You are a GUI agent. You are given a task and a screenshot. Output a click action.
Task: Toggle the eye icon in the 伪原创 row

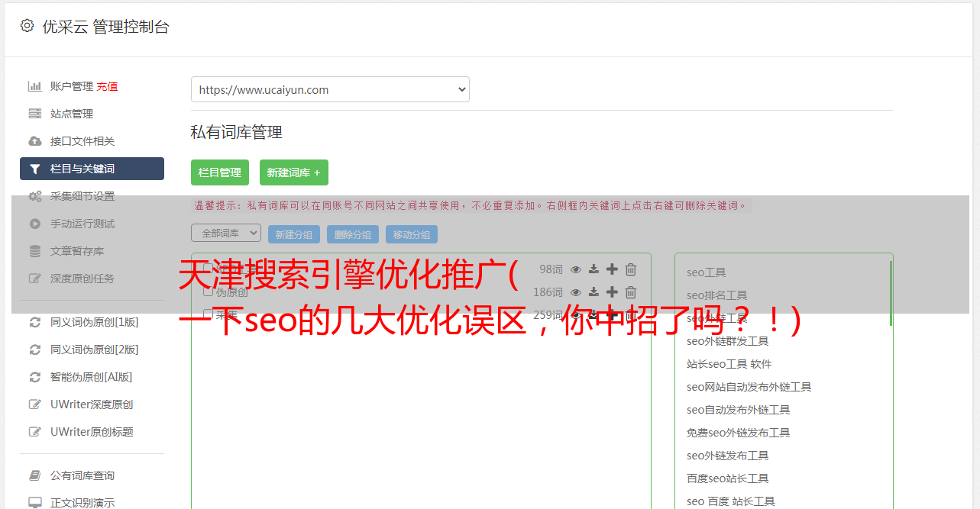pyautogui.click(x=576, y=292)
